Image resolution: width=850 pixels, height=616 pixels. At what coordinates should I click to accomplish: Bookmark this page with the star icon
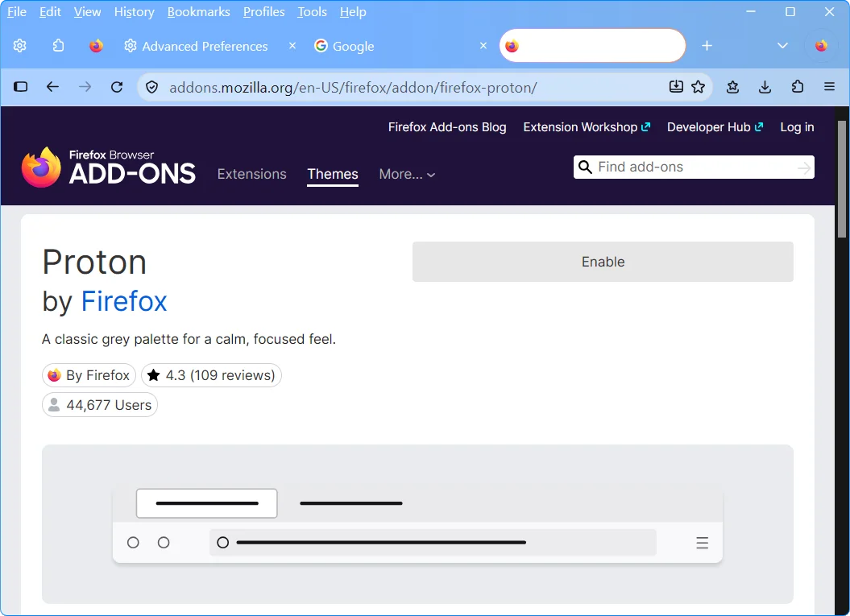point(699,87)
